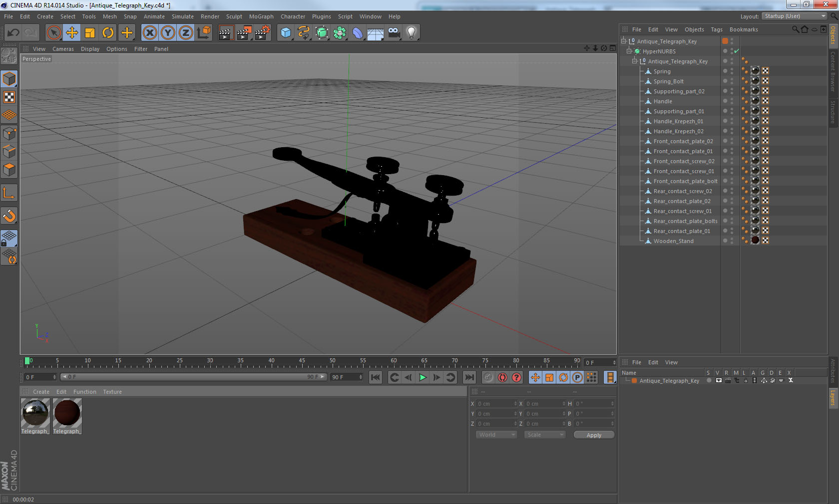
Task: Switch to Texture mode
Action: [x=9, y=97]
